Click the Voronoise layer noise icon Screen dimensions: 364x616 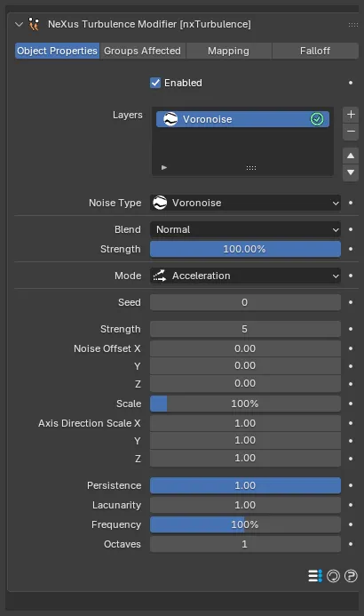[170, 119]
